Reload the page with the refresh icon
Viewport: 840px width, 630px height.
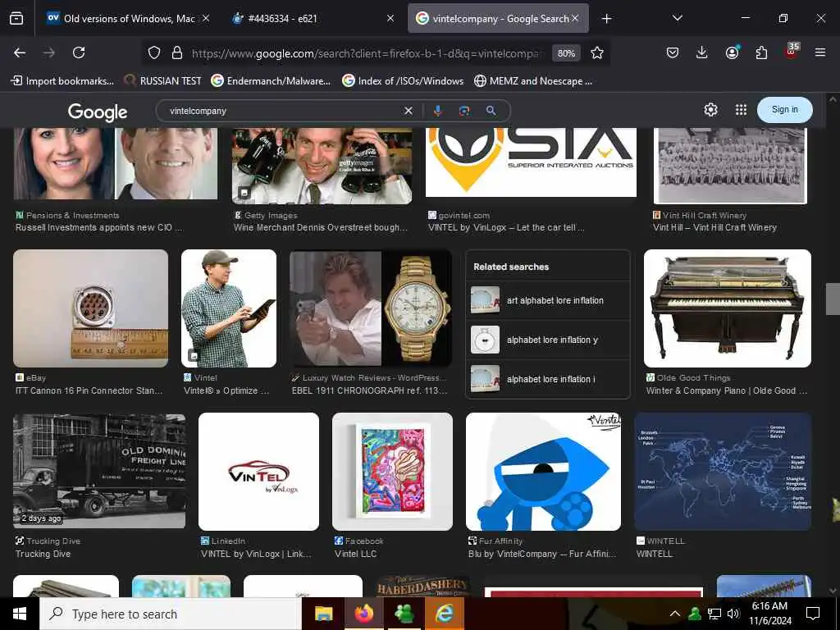(79, 52)
